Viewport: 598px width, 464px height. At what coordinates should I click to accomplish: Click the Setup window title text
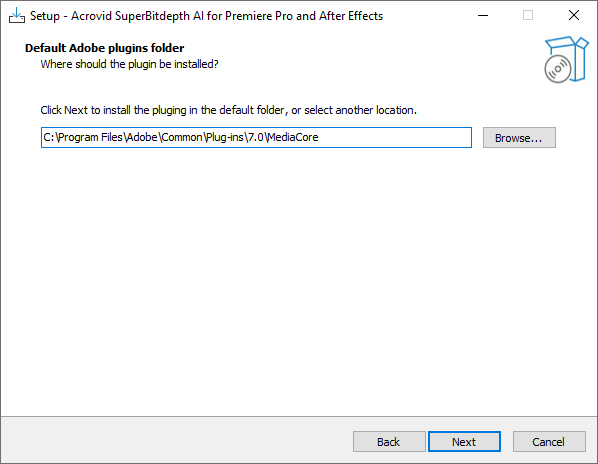pos(206,16)
